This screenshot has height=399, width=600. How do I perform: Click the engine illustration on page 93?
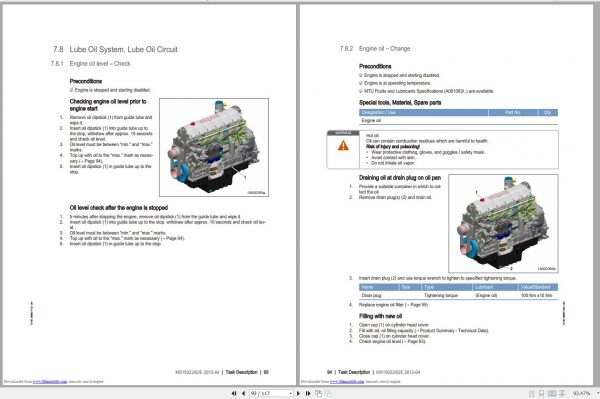tap(214, 147)
